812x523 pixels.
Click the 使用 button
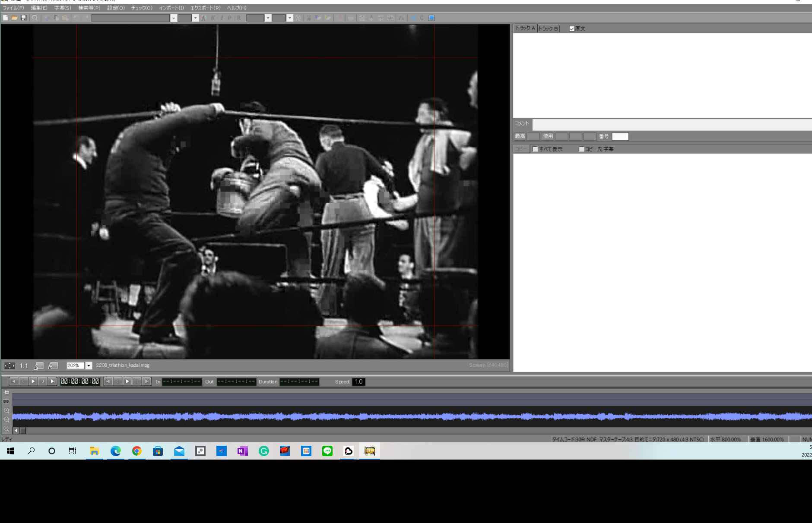(548, 136)
